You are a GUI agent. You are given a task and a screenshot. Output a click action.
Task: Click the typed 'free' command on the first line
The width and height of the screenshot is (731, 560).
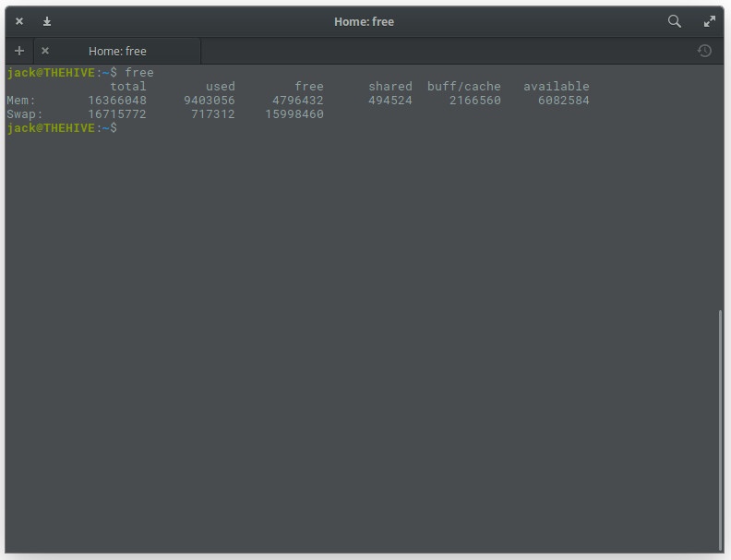[139, 73]
